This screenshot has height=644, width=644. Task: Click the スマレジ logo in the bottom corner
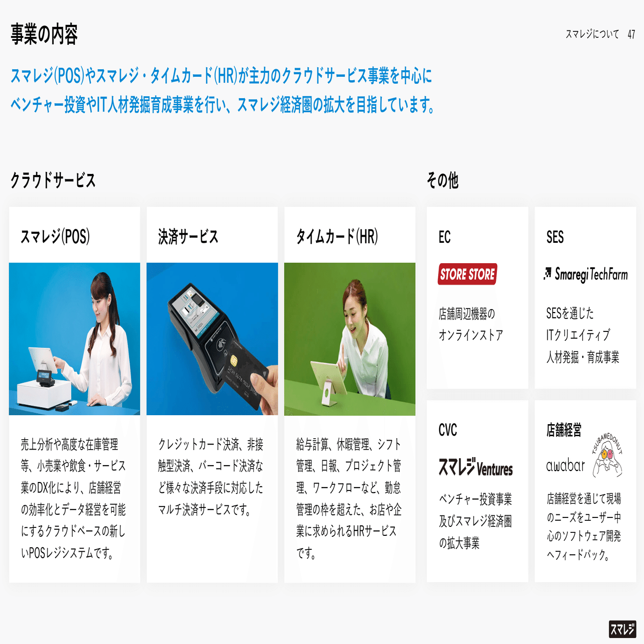[623, 629]
